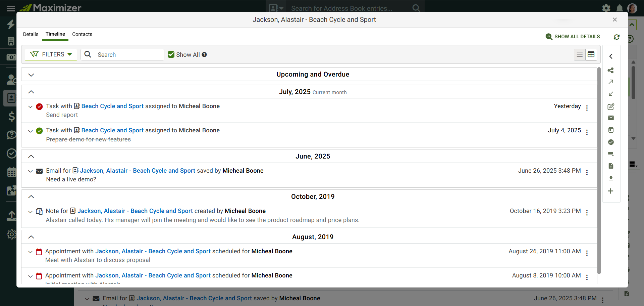Collapse the October, 2019 section

[x=31, y=196]
